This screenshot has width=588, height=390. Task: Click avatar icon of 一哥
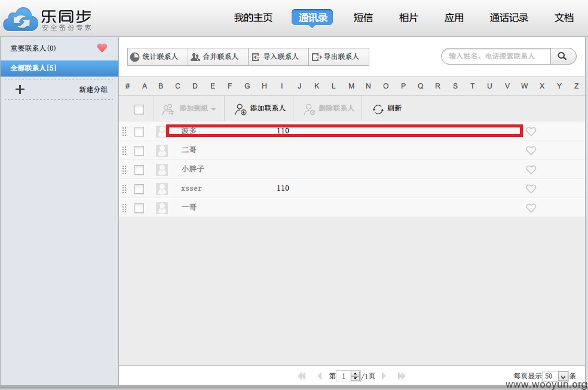tap(162, 208)
